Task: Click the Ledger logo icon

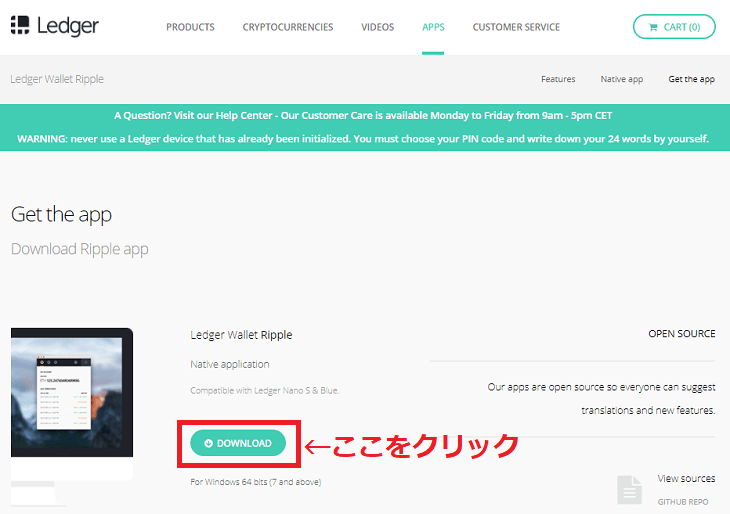Action: [20, 25]
